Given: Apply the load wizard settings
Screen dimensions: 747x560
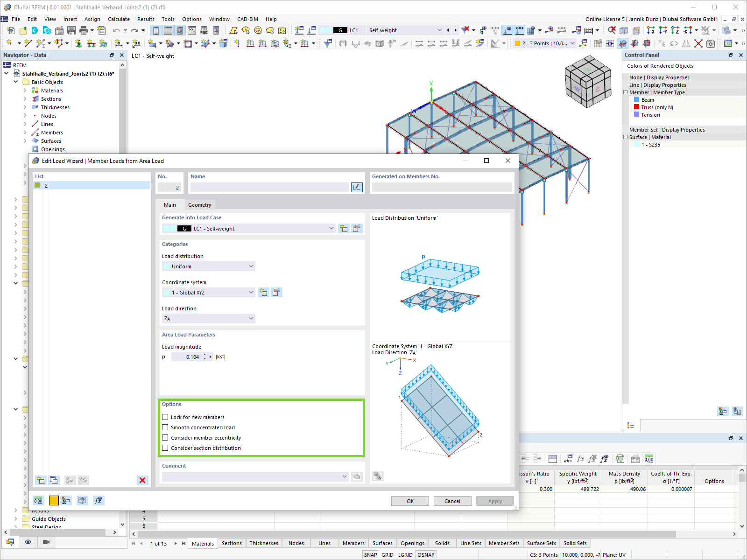Looking at the screenshot, I should (x=495, y=501).
